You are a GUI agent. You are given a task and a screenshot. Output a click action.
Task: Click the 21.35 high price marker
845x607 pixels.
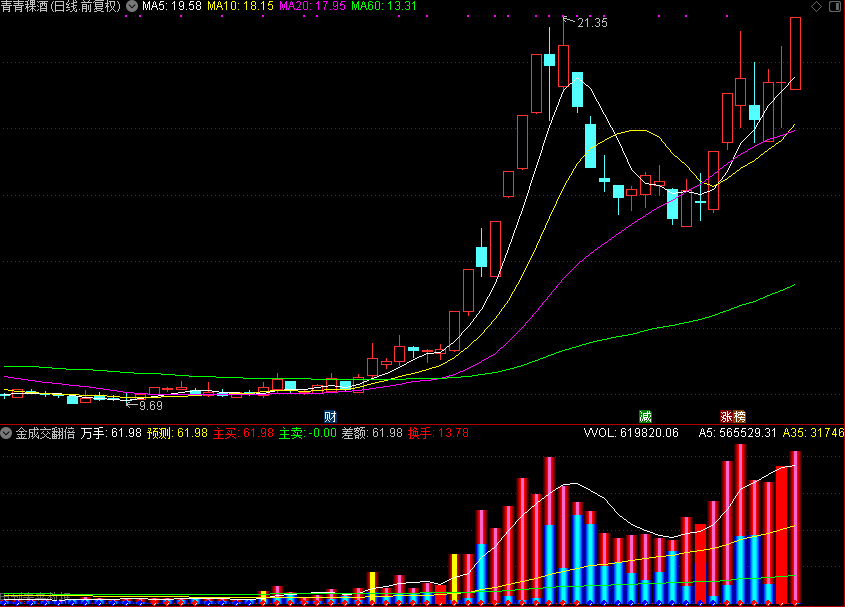[x=591, y=23]
